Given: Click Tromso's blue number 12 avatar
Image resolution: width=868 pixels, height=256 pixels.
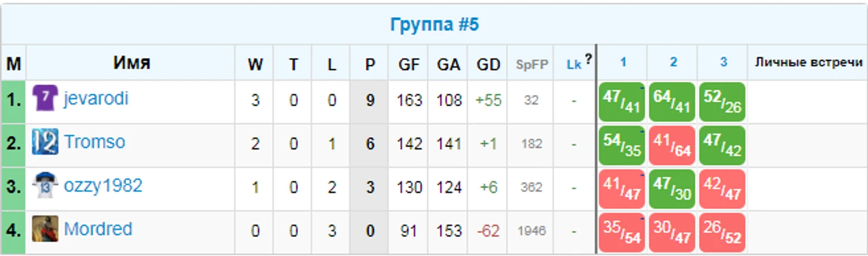Looking at the screenshot, I should coord(45,141).
